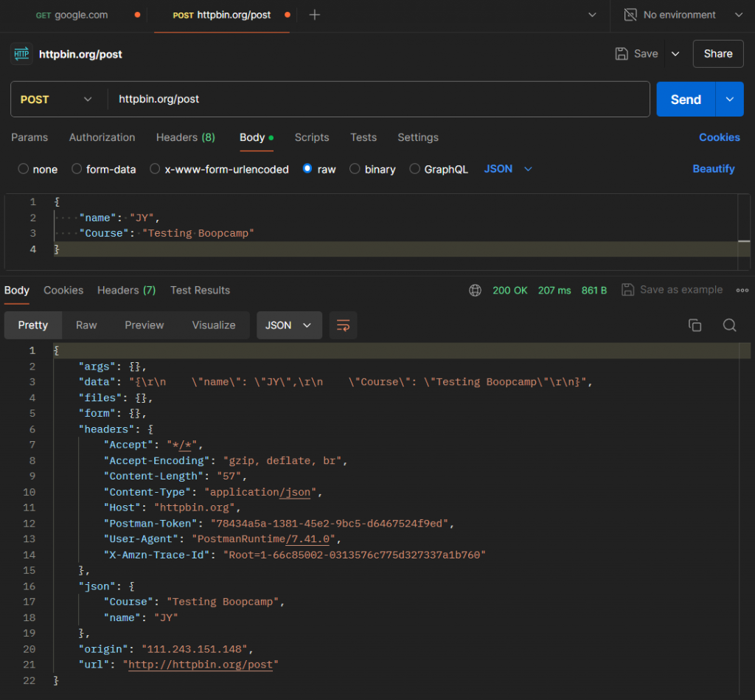The image size is (755, 700).
Task: Click the Share button
Action: [718, 54]
